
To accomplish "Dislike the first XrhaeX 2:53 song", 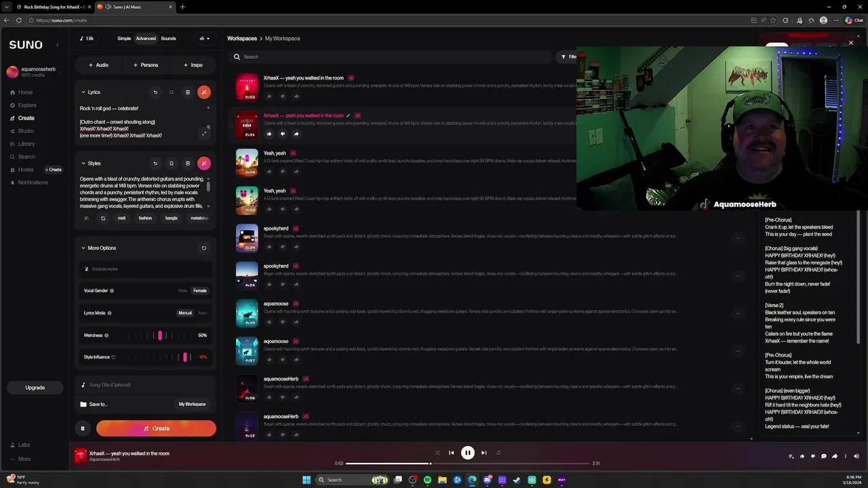I will [283, 96].
